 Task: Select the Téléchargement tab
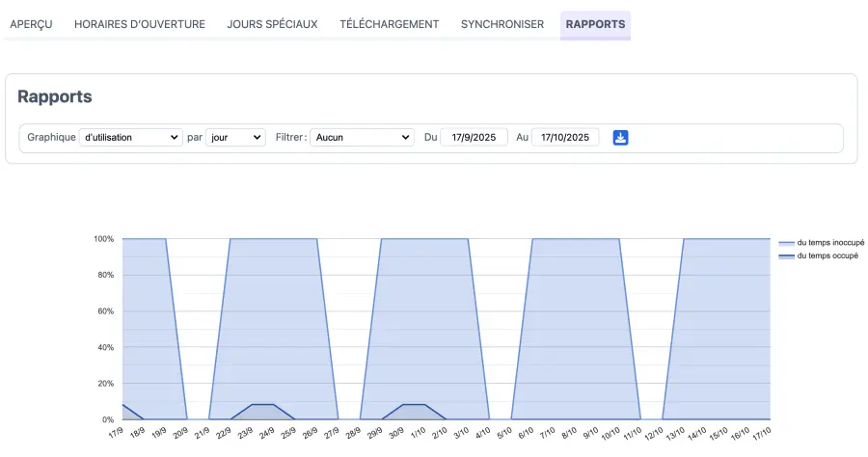coord(389,24)
